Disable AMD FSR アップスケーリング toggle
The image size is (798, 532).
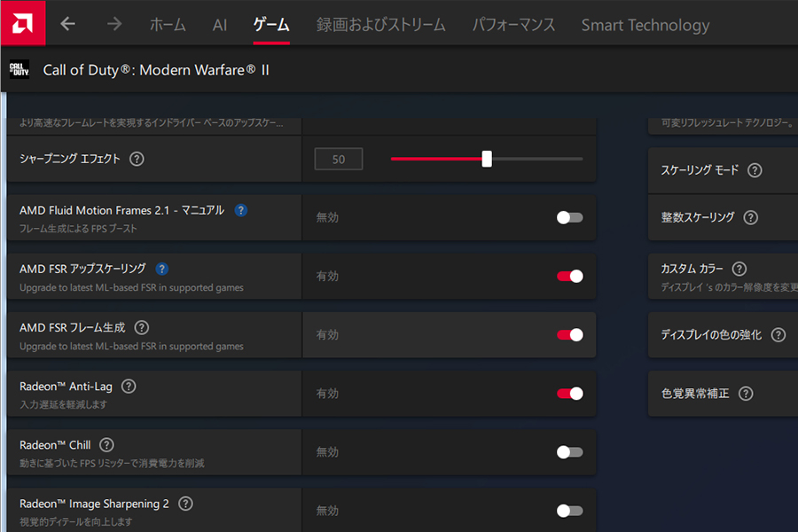coord(569,276)
